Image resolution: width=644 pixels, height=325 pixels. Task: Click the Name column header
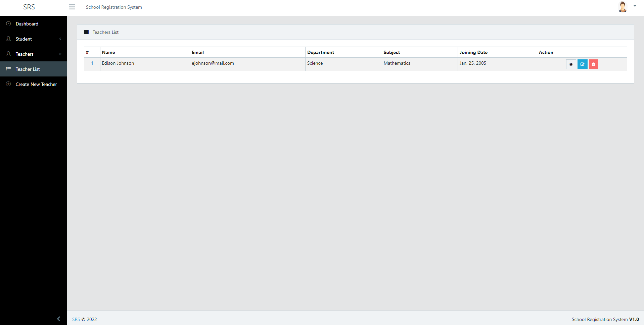coord(108,52)
